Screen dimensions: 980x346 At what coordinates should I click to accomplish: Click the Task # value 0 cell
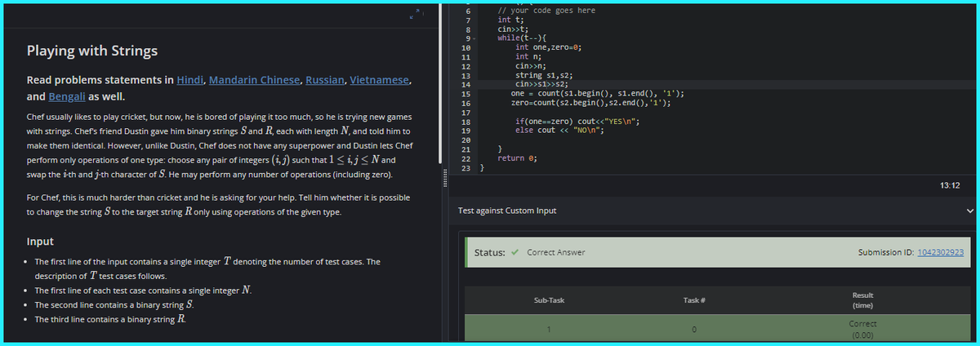click(693, 330)
